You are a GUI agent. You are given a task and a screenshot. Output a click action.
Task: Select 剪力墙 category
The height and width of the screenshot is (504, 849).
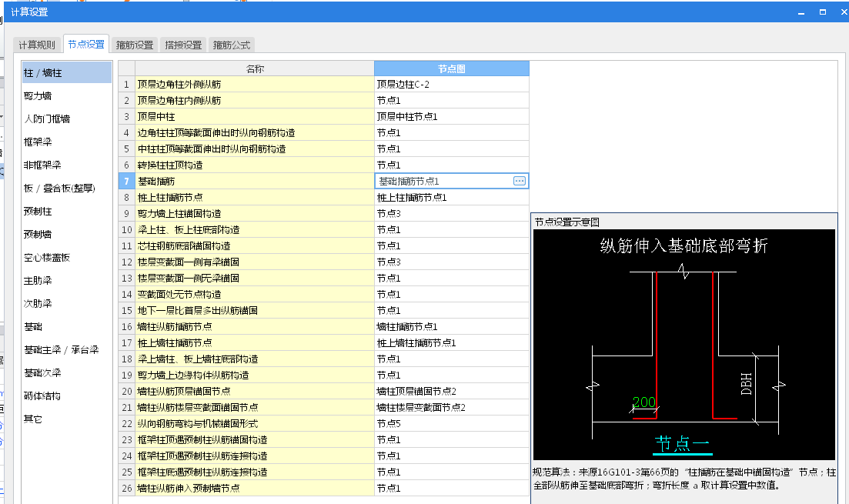point(67,96)
